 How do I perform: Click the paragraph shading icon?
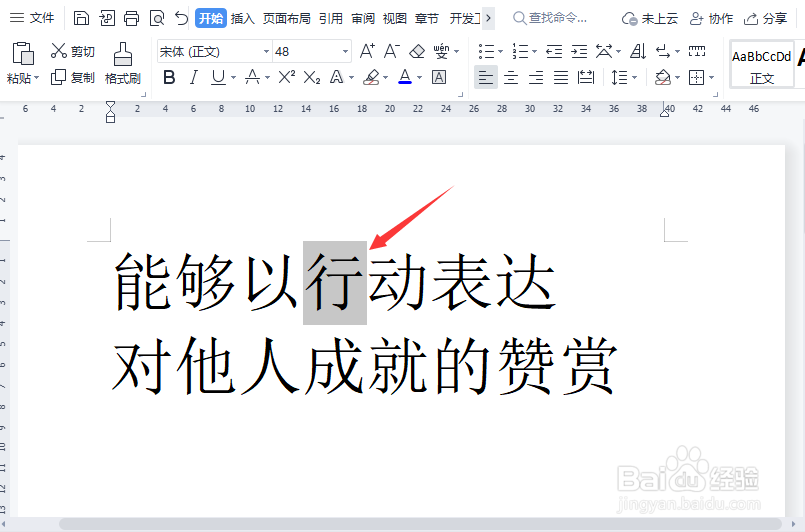[663, 78]
